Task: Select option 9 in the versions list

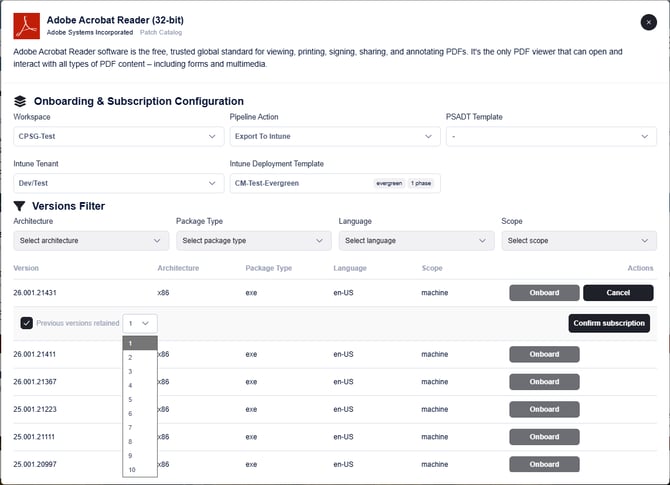Action: click(x=140, y=456)
